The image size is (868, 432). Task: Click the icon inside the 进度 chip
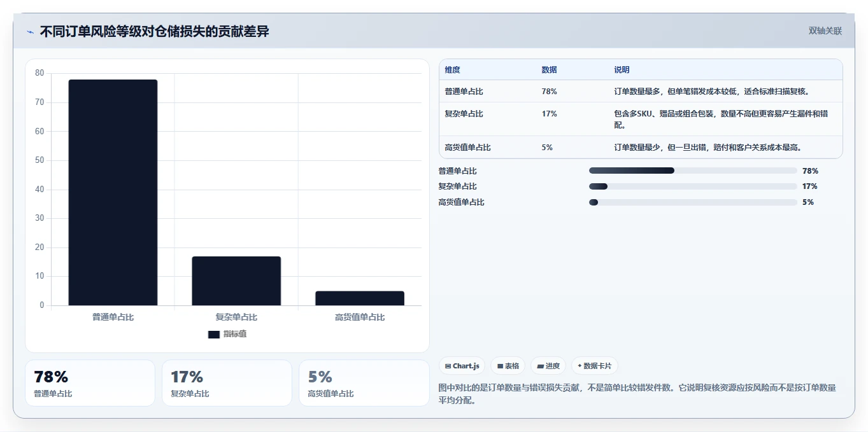click(x=540, y=366)
